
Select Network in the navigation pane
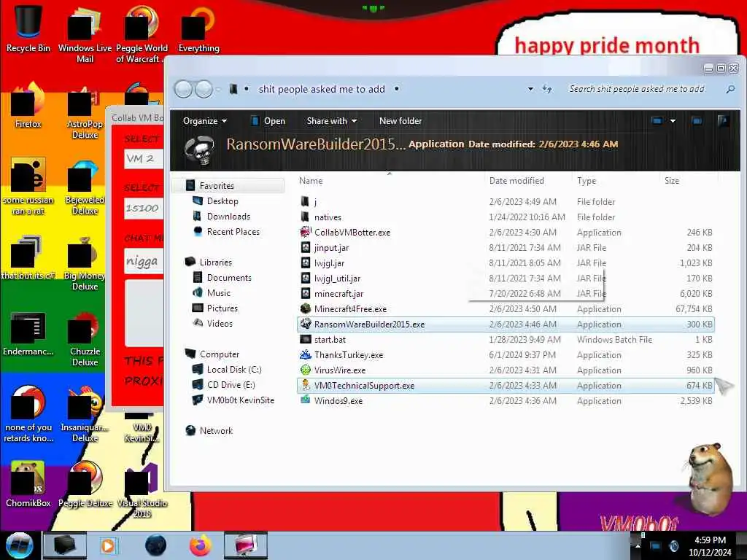pyautogui.click(x=216, y=430)
